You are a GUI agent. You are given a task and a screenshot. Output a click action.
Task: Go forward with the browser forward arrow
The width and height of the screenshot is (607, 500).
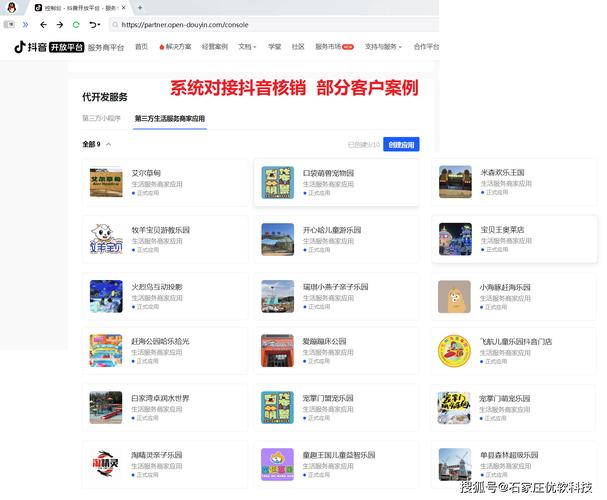tap(60, 25)
